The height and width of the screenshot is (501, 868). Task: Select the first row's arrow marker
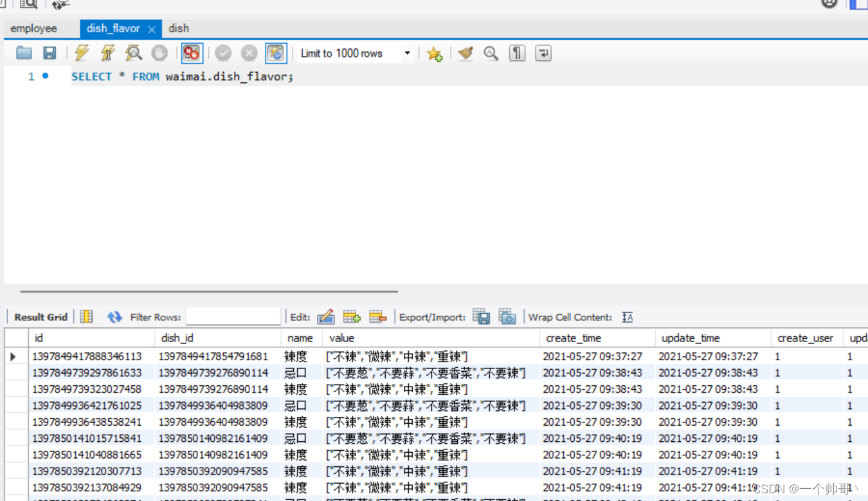coord(14,356)
